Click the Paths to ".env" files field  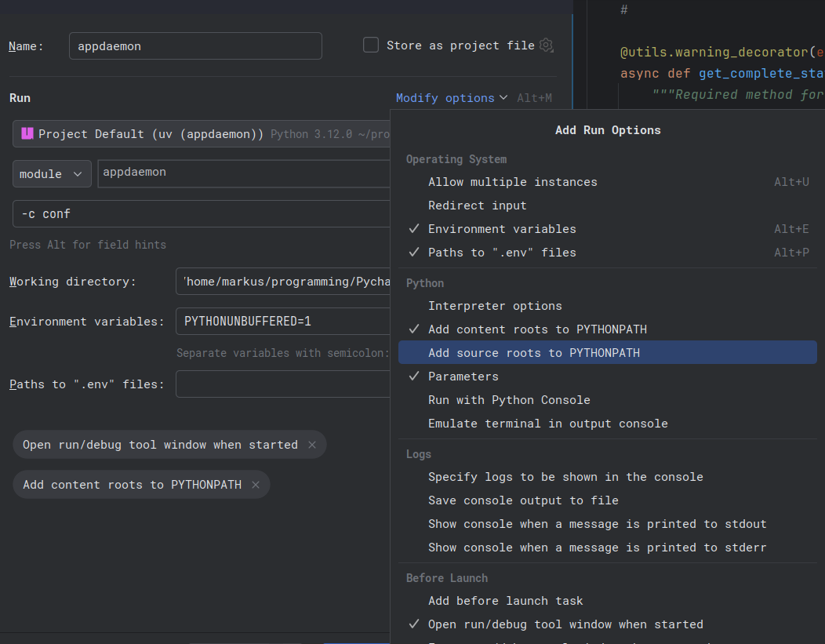point(283,384)
